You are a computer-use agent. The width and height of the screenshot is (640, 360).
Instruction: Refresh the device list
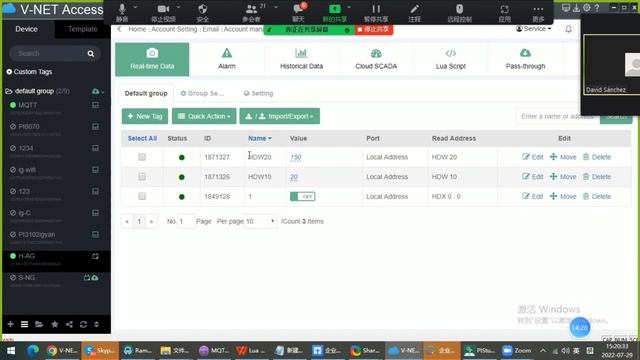click(83, 324)
